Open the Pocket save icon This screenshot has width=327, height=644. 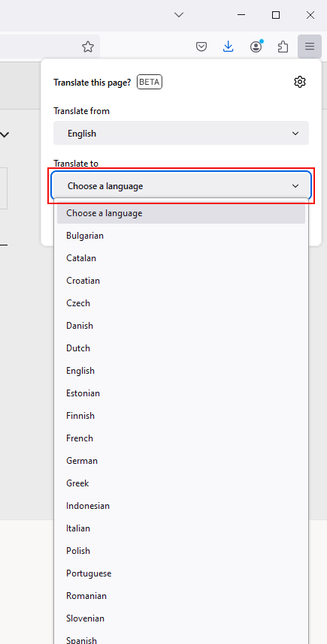[201, 47]
